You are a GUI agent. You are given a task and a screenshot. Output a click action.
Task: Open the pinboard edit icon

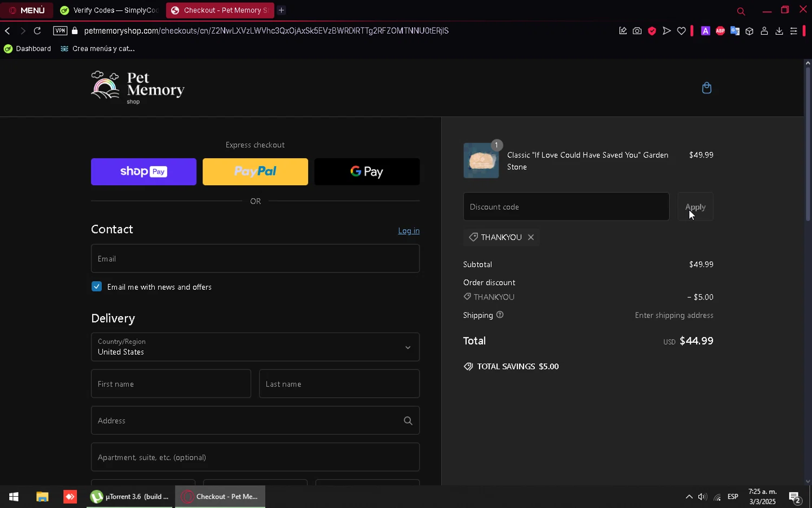623,31
